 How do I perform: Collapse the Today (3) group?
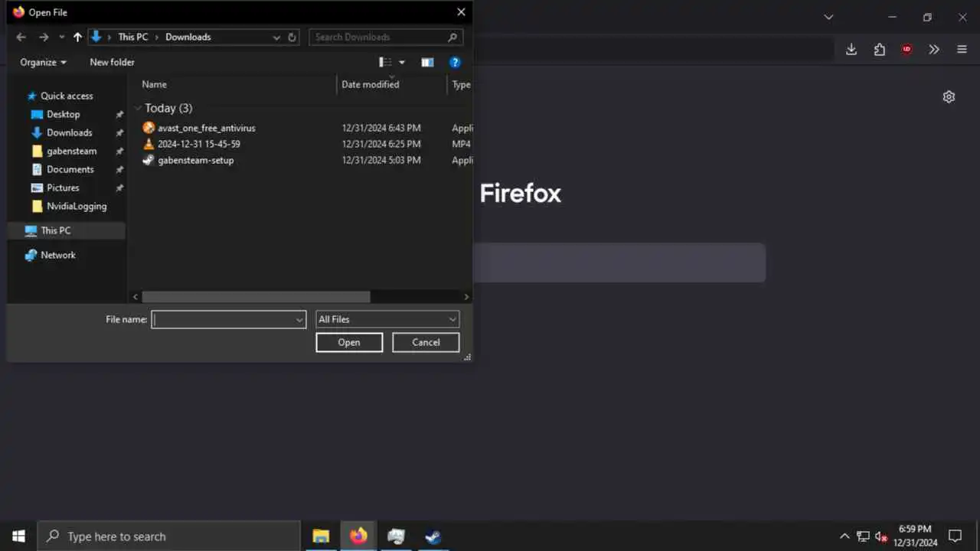[138, 108]
